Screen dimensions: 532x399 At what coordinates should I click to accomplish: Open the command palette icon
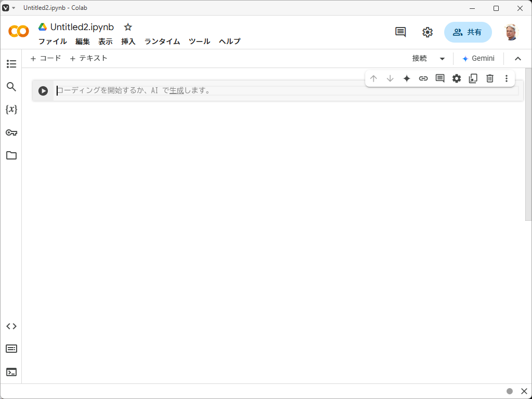tap(11, 349)
